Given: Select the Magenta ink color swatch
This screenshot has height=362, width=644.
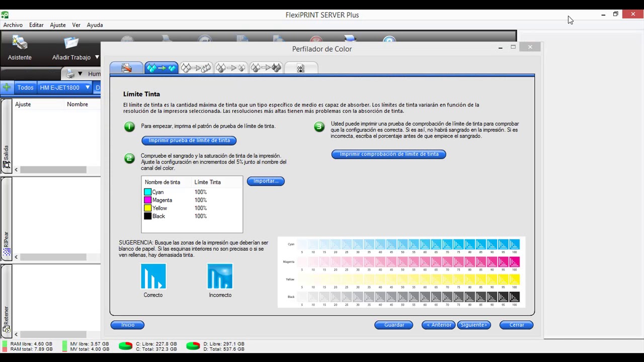Looking at the screenshot, I should tap(147, 200).
